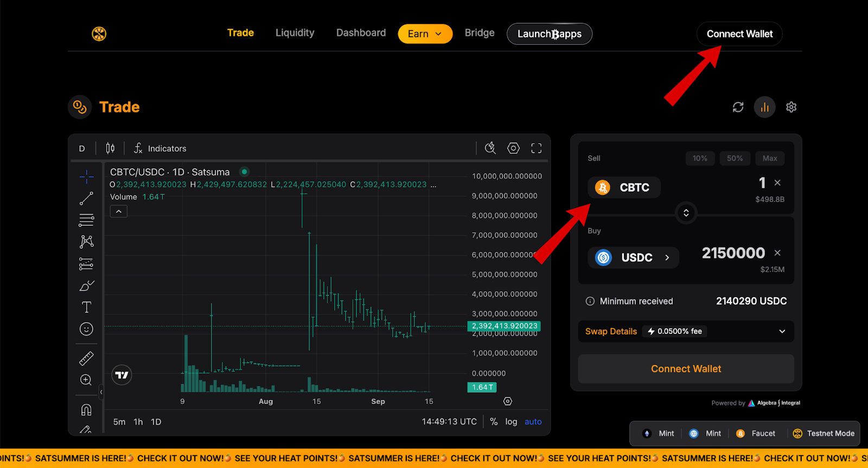Viewport: 868px width, 468px height.
Task: Expand Swap Details section
Action: tap(686, 331)
